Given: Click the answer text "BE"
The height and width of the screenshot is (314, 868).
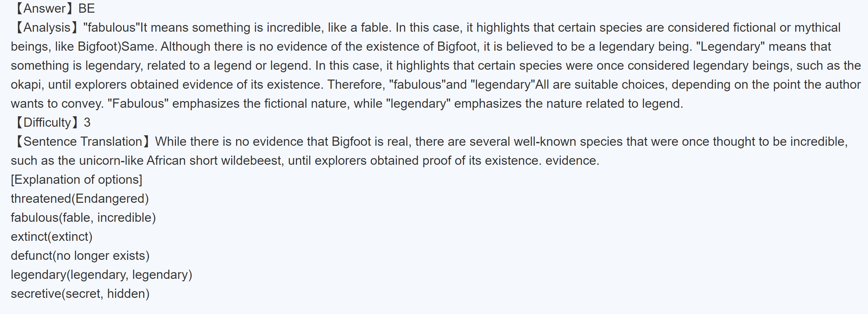Looking at the screenshot, I should coord(87,9).
